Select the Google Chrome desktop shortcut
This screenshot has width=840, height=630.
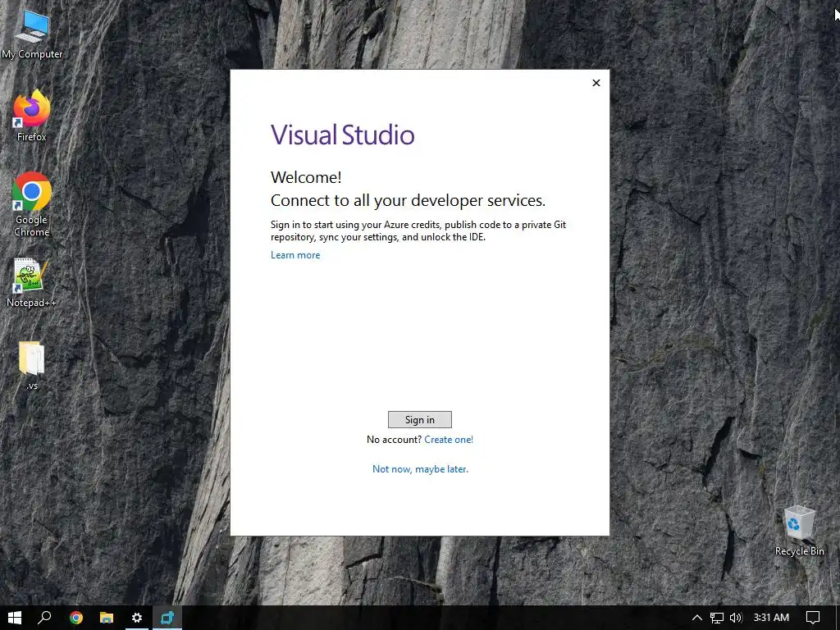pos(32,204)
